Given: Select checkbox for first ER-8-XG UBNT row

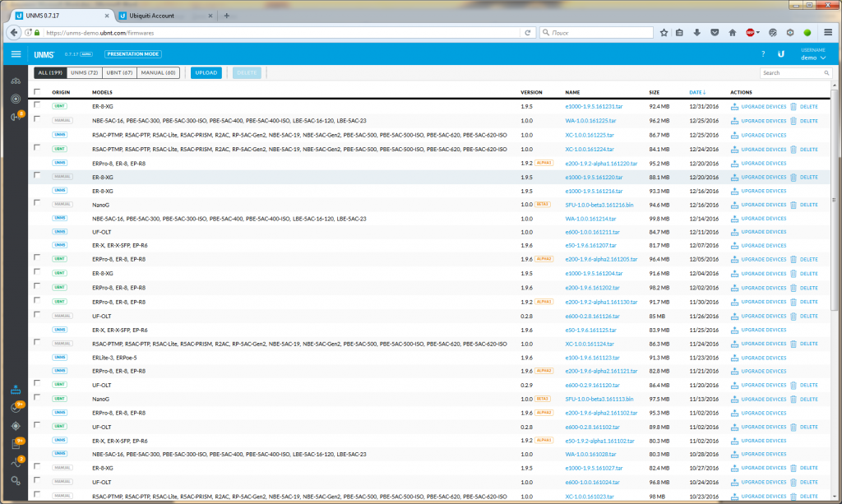Looking at the screenshot, I should click(x=37, y=105).
